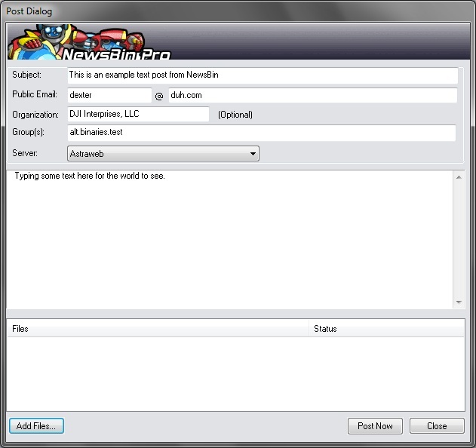Click the Group(s): label
Image resolution: width=476 pixels, height=448 pixels.
(x=28, y=132)
